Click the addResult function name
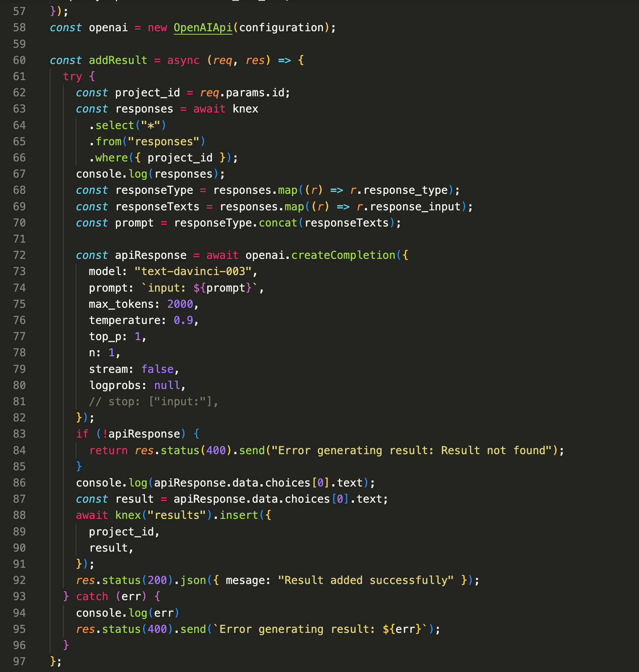Viewport: 639px width, 672px height. 118,60
